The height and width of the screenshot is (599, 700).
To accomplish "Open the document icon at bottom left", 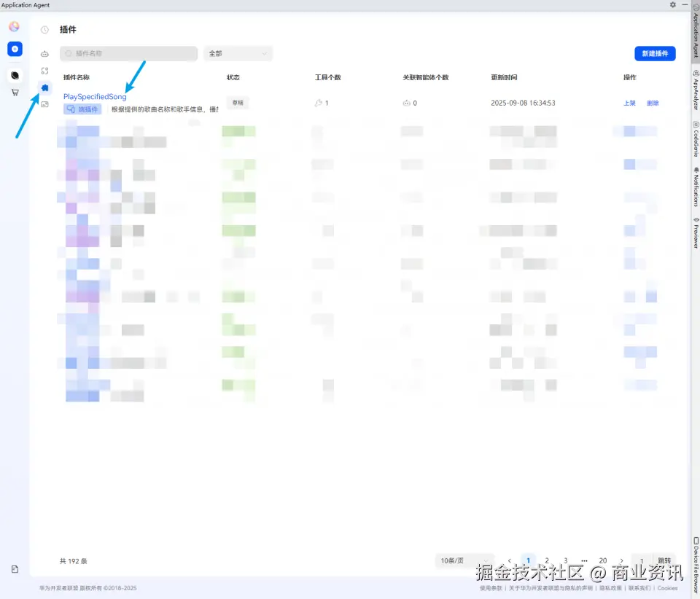I will [x=15, y=569].
